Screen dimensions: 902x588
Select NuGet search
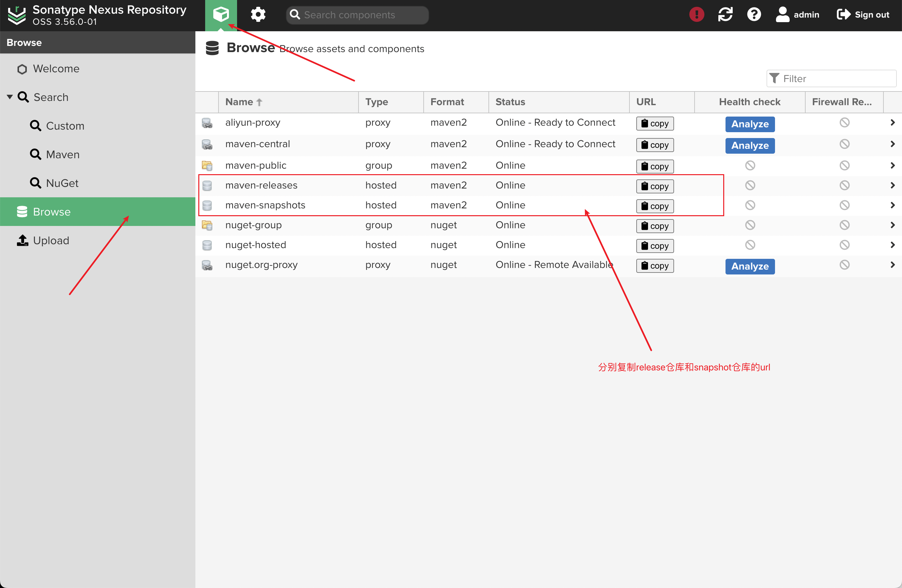(98, 183)
